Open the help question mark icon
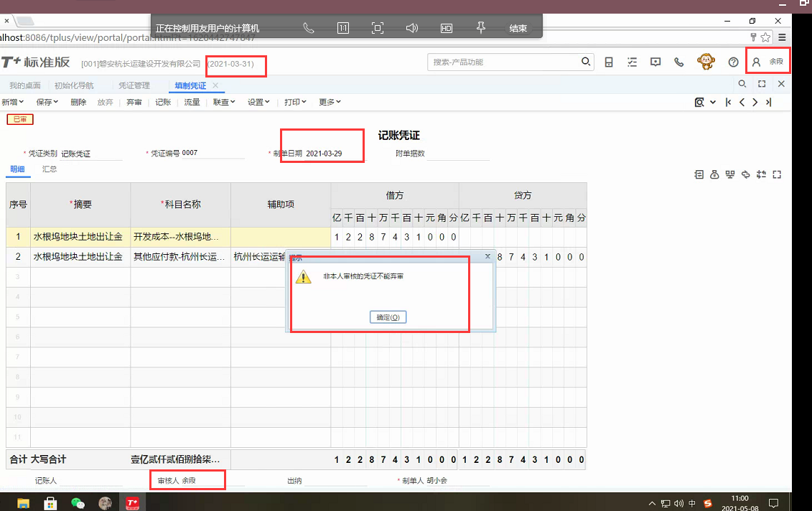This screenshot has height=511, width=812. (x=733, y=62)
